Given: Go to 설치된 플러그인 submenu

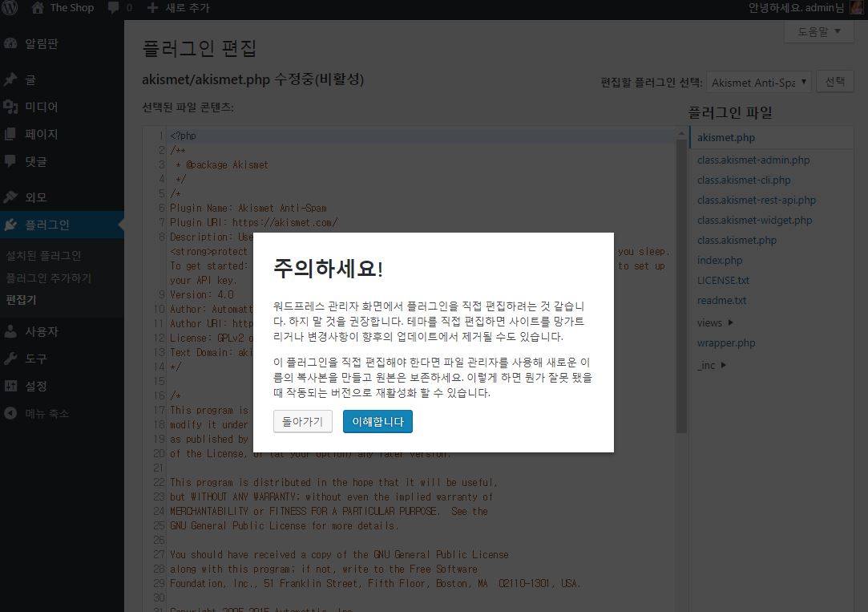Looking at the screenshot, I should tap(44, 256).
